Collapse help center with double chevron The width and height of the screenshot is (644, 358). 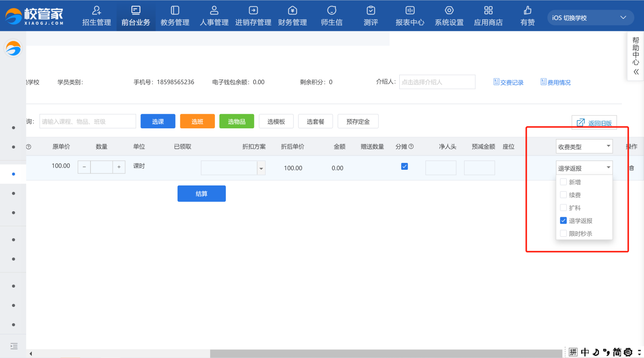tap(636, 72)
